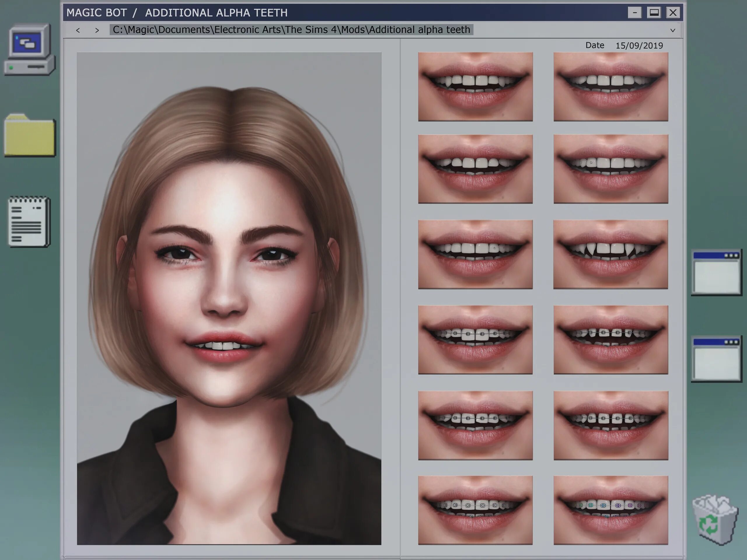Select the vampire fangs teeth thumbnail
The width and height of the screenshot is (747, 560).
tap(610, 255)
